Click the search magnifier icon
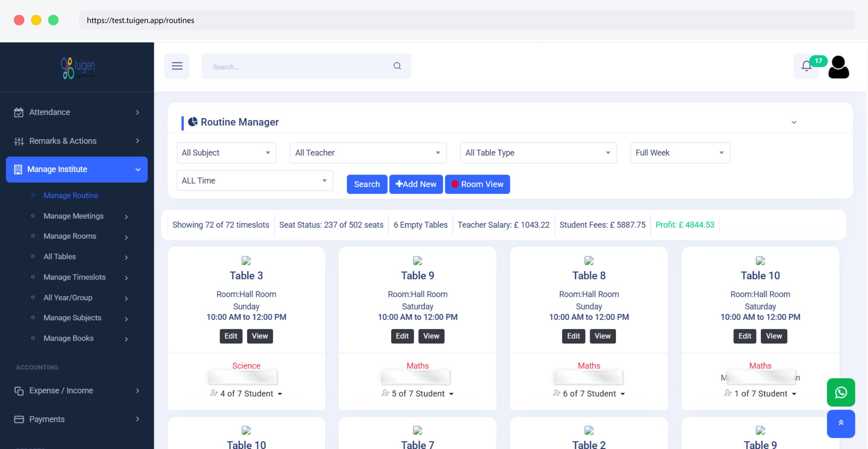 pos(397,66)
